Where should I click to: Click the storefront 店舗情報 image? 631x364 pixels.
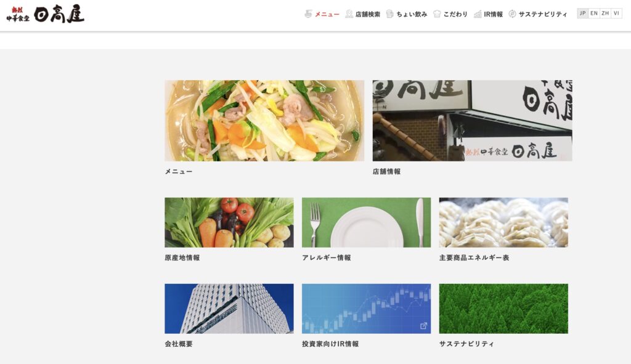tap(473, 121)
